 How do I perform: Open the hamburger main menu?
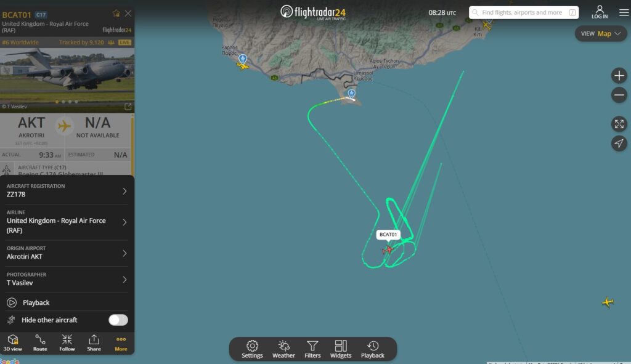tap(624, 12)
